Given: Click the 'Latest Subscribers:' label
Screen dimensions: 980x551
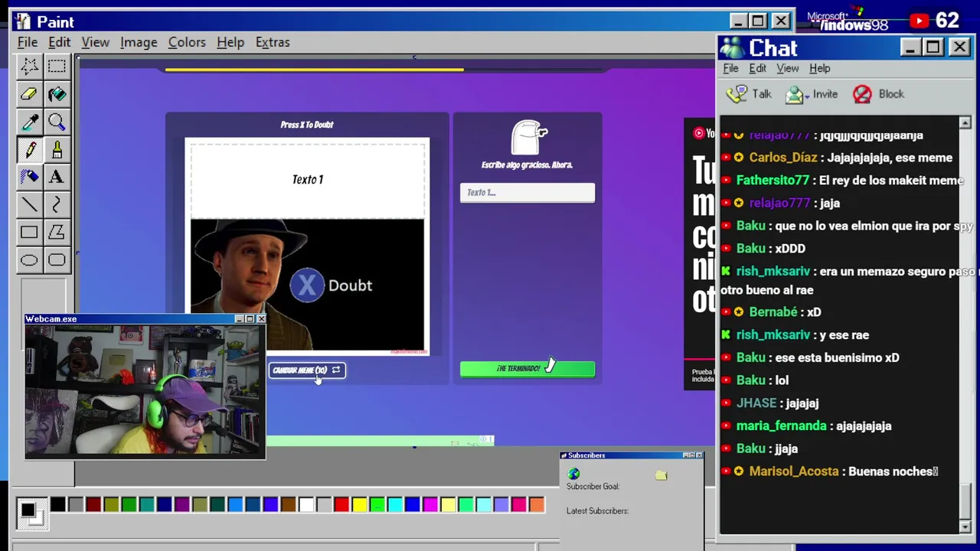Looking at the screenshot, I should point(597,511).
